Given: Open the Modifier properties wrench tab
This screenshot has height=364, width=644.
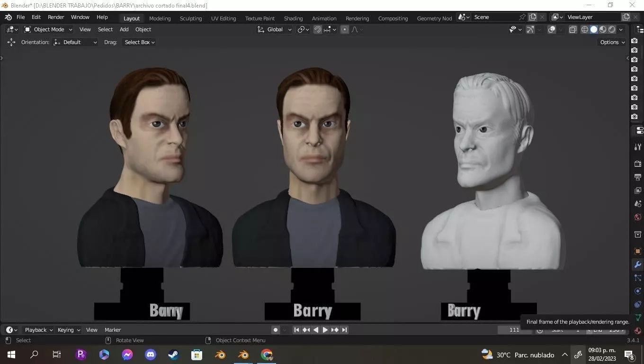Looking at the screenshot, I should [638, 264].
